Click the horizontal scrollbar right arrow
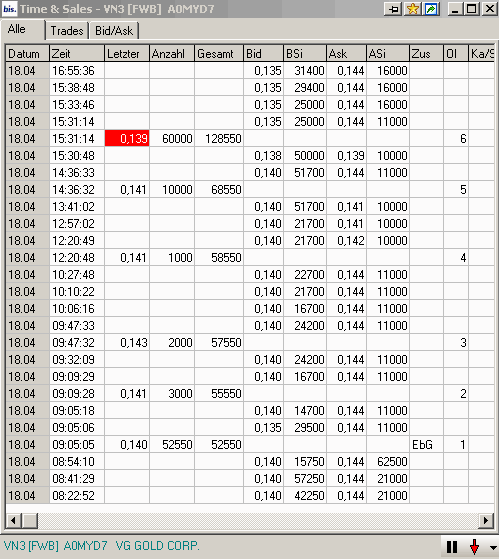The width and height of the screenshot is (499, 559). 485,520
